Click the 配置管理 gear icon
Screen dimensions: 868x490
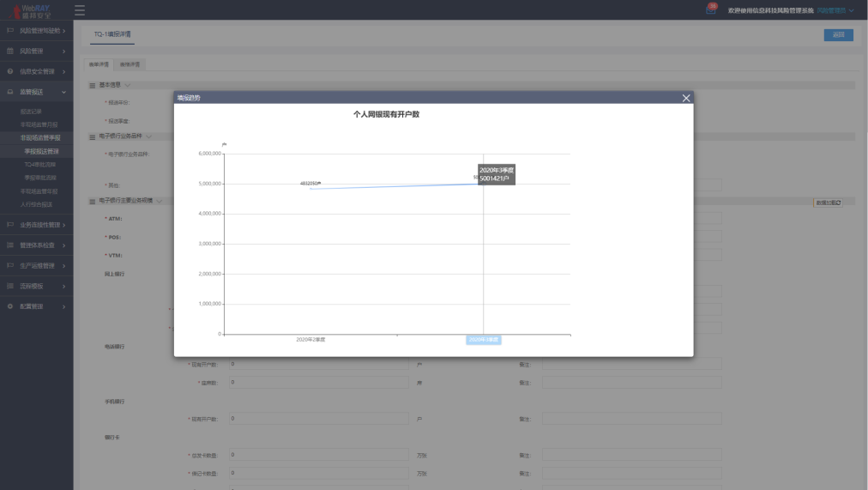tap(10, 306)
